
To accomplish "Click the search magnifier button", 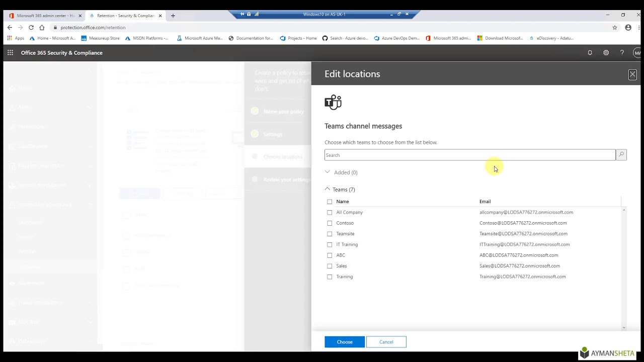I will (621, 155).
